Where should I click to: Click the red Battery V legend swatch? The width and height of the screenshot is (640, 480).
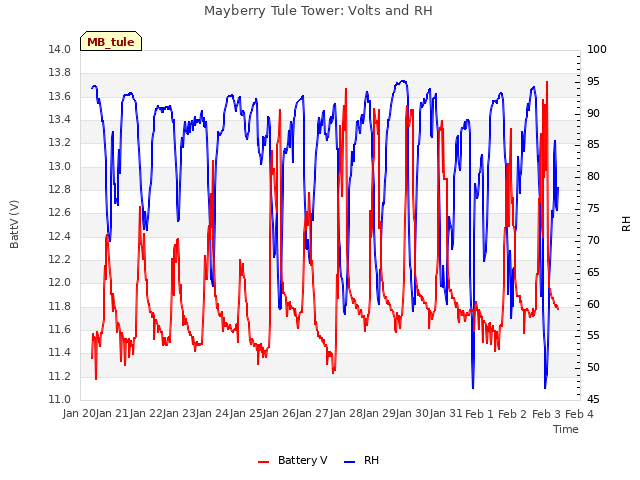tap(264, 462)
